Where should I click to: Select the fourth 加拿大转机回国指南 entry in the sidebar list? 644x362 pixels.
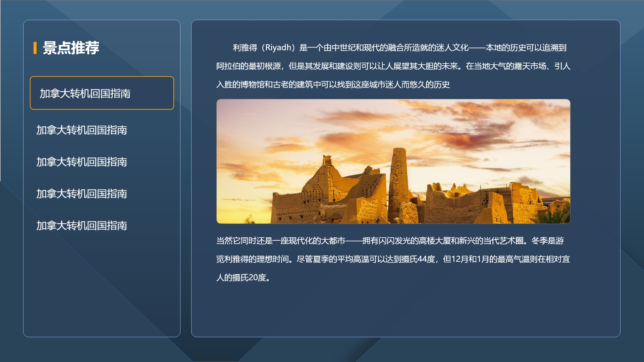pyautogui.click(x=82, y=194)
